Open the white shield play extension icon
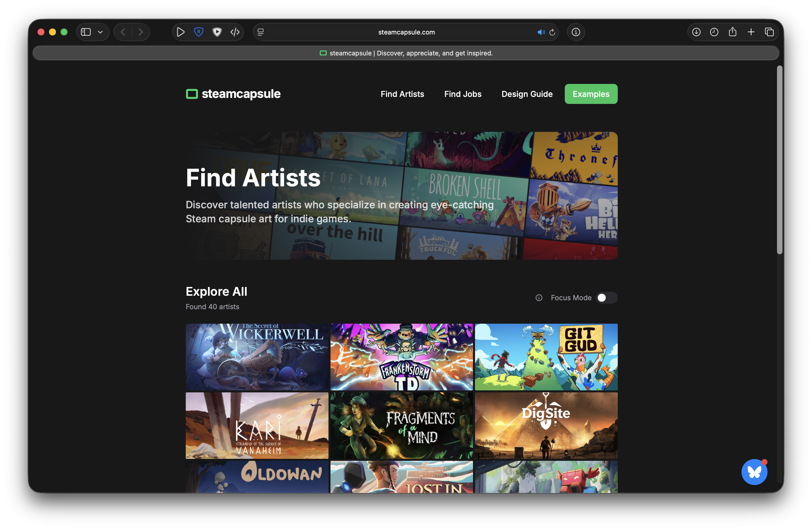Image resolution: width=812 pixels, height=530 pixels. (x=217, y=32)
